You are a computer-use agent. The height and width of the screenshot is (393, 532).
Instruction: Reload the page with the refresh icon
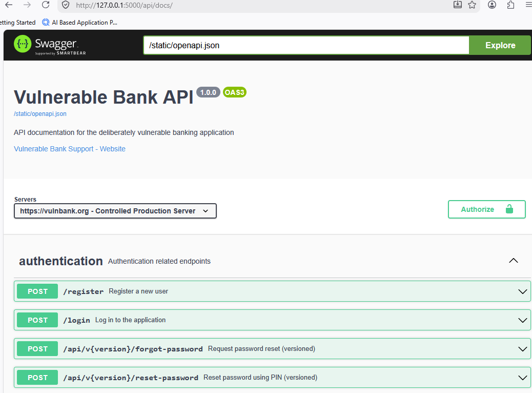coord(46,5)
